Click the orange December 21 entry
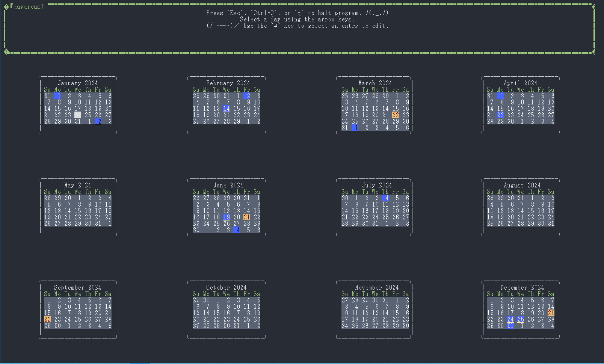The width and height of the screenshot is (604, 364). (551, 313)
